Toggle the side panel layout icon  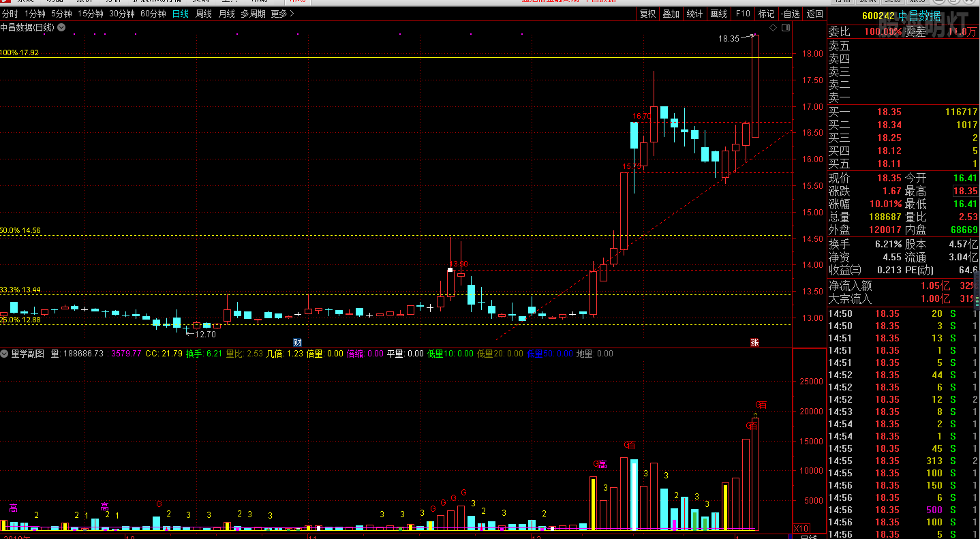786,28
